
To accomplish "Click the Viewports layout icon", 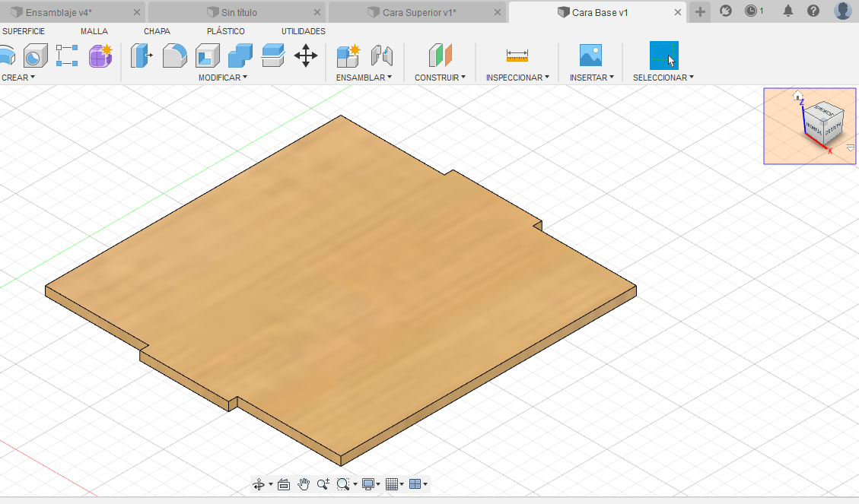I will click(x=415, y=484).
